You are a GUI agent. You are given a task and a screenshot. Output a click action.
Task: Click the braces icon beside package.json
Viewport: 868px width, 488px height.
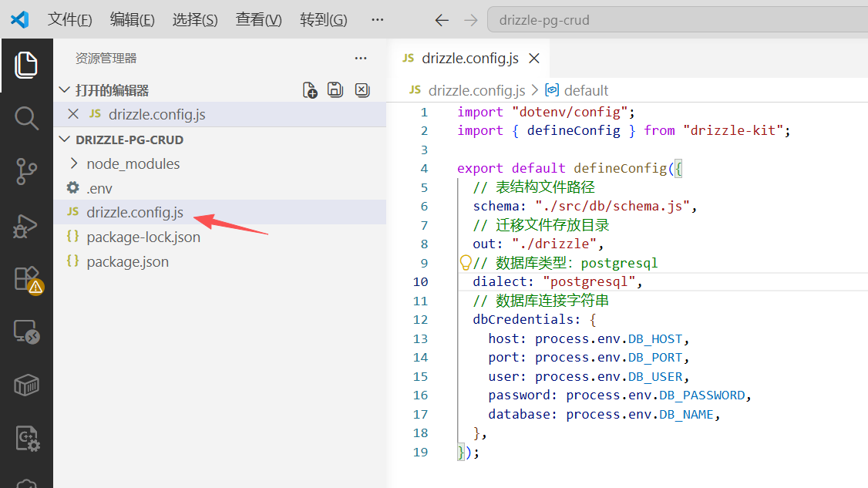[72, 261]
